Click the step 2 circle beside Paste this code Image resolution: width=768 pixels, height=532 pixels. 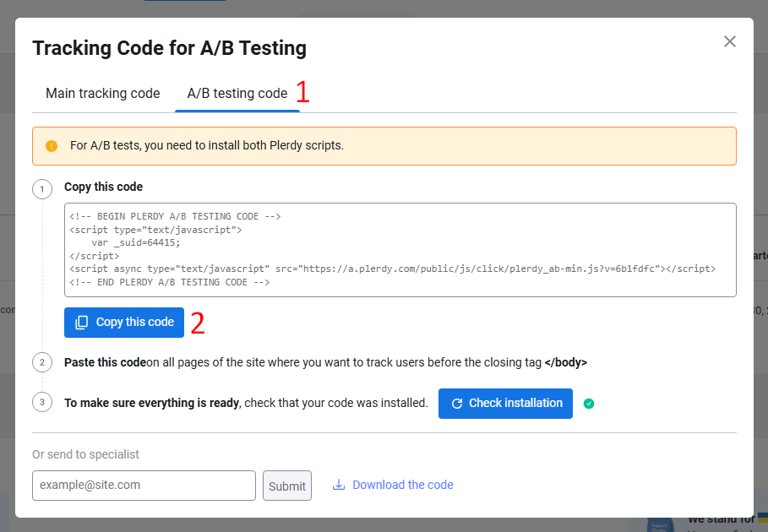pyautogui.click(x=42, y=362)
